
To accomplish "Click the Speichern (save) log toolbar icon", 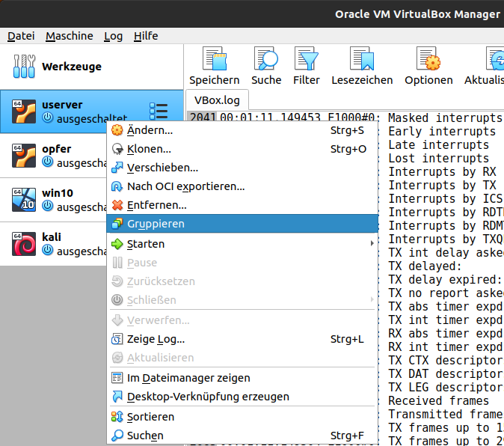I will [x=215, y=58].
